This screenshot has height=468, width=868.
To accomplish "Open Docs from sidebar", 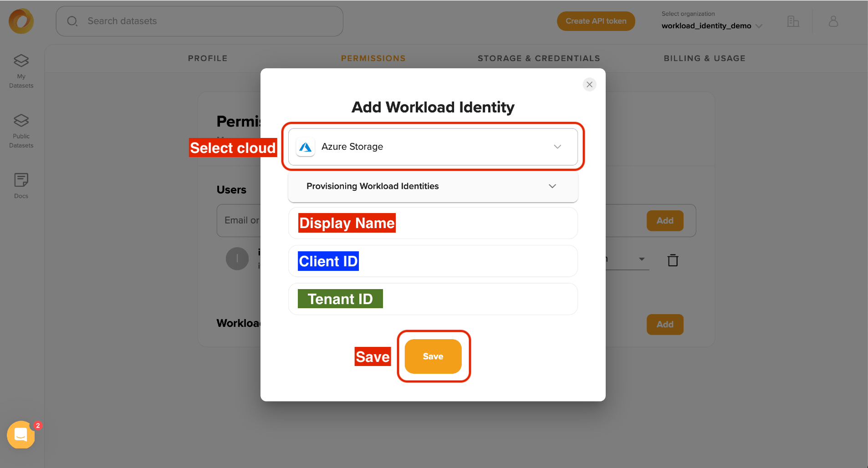I will coord(21,185).
